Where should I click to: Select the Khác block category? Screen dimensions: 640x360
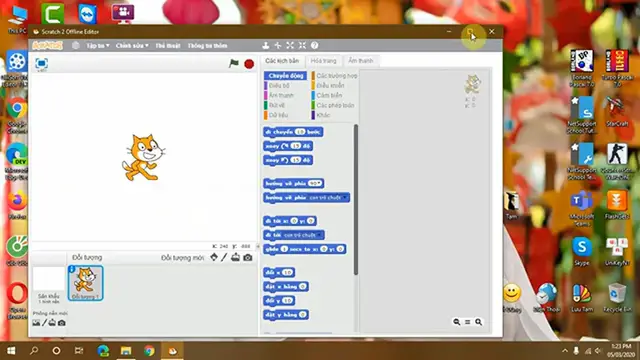pyautogui.click(x=322, y=115)
